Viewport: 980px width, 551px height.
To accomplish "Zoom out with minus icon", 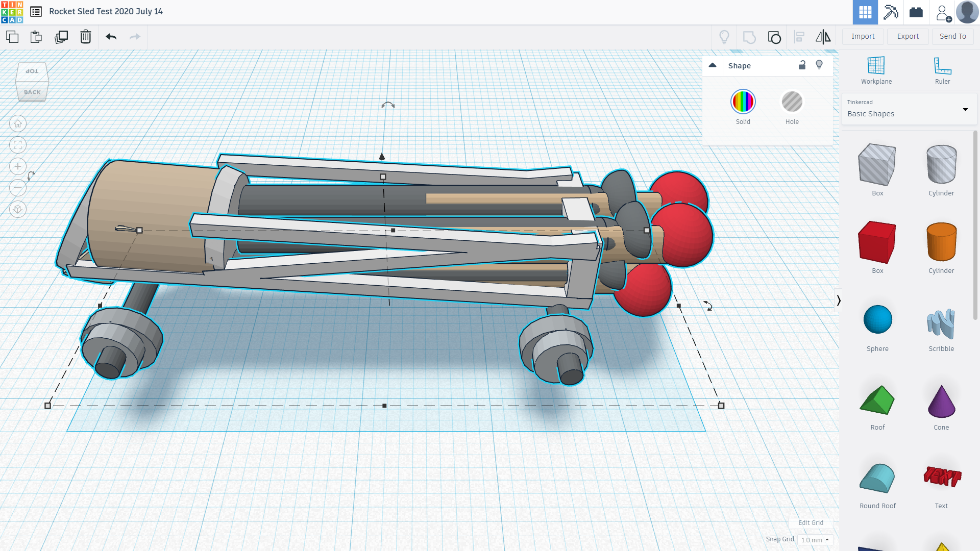I will click(18, 188).
